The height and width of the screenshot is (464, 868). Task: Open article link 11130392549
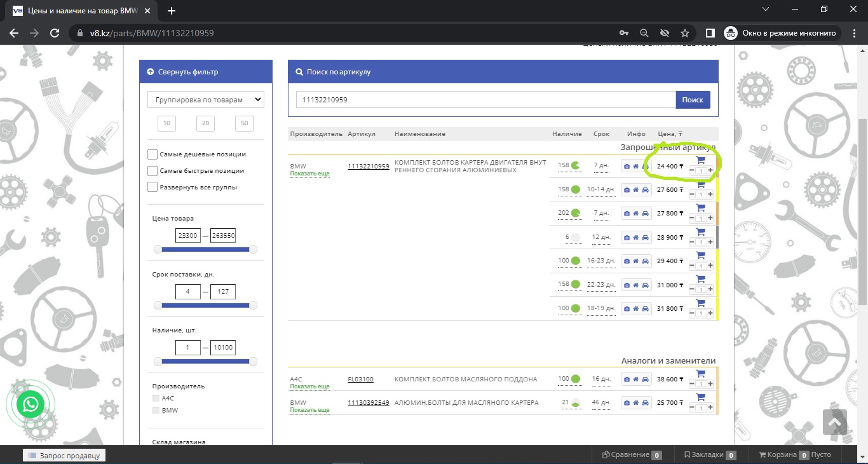click(369, 403)
